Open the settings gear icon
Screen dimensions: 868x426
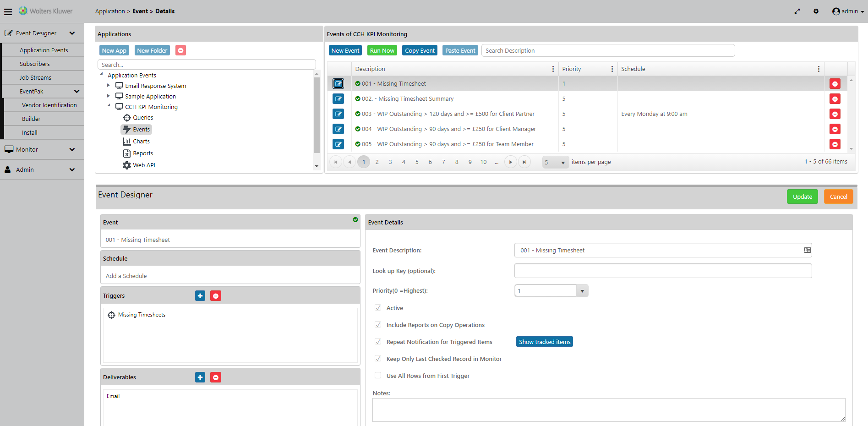[816, 11]
